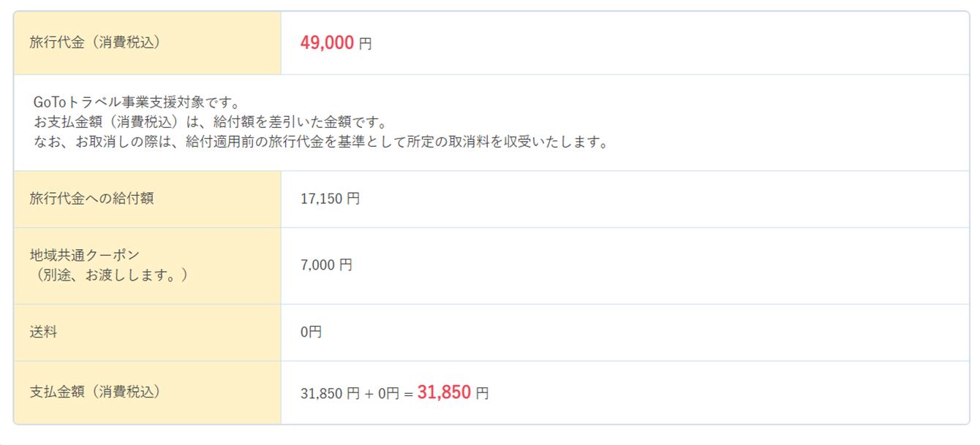
Task: Click the red 31,850 total amount
Action: point(444,393)
